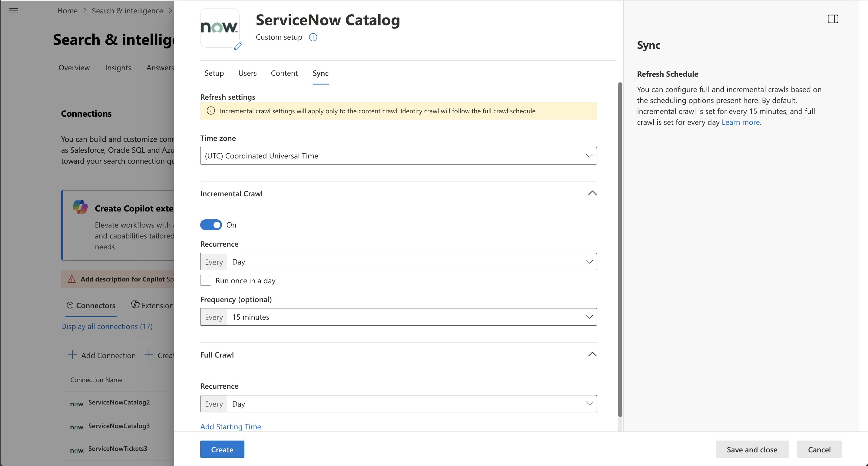The width and height of the screenshot is (868, 466).
Task: Click the Copilot icon in the extension card
Action: [80, 207]
